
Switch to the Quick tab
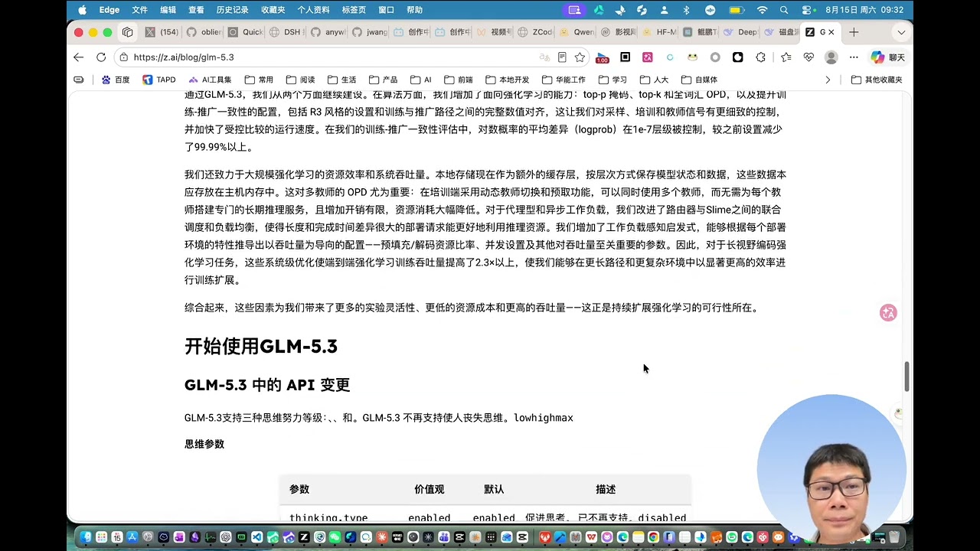[x=244, y=32]
